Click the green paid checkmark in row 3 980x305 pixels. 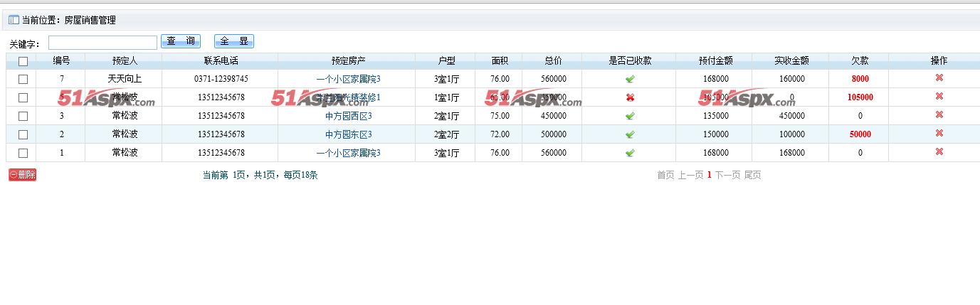click(x=630, y=116)
